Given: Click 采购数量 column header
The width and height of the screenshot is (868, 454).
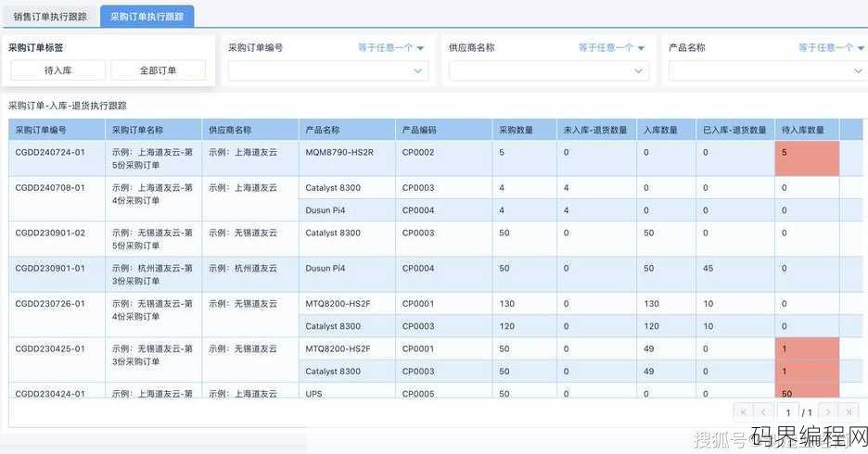Looking at the screenshot, I should [x=524, y=130].
